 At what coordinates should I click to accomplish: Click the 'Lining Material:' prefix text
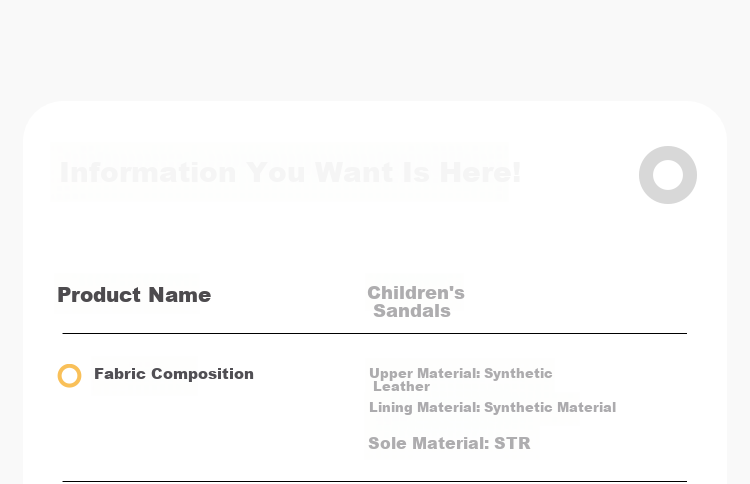(x=424, y=407)
